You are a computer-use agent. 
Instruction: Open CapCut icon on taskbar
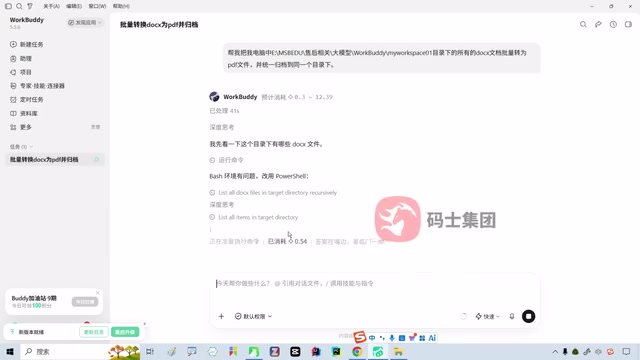295,351
